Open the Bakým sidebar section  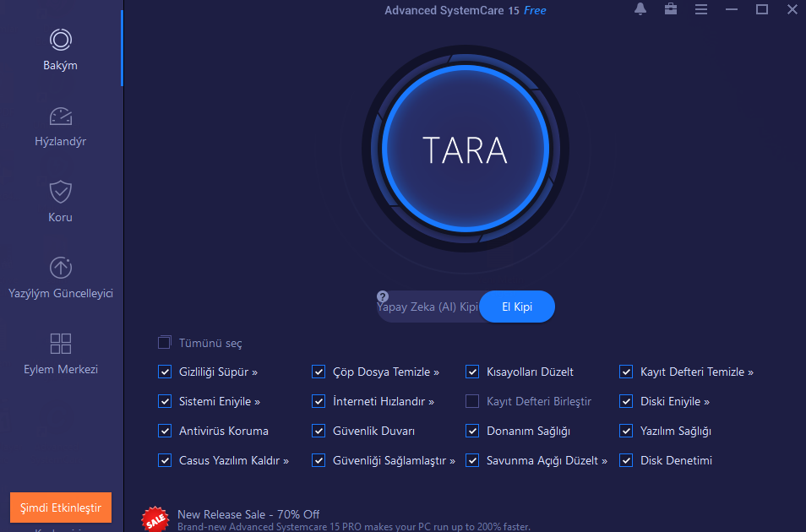click(60, 51)
